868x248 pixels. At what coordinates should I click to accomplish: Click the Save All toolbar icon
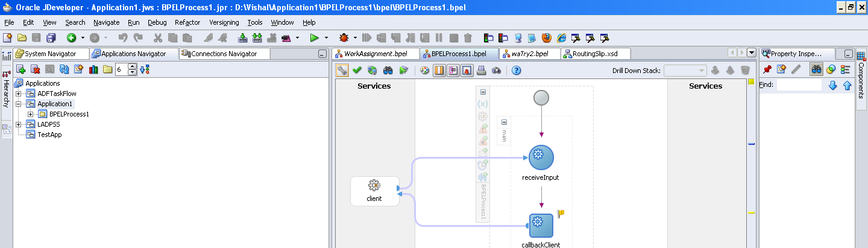[x=51, y=37]
